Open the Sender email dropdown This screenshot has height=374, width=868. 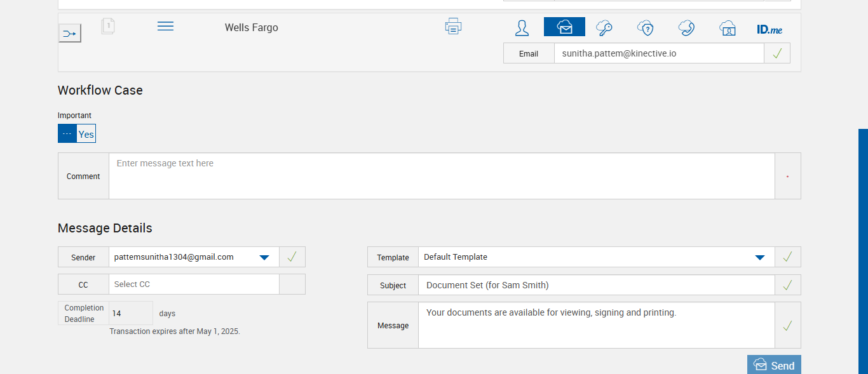(265, 257)
